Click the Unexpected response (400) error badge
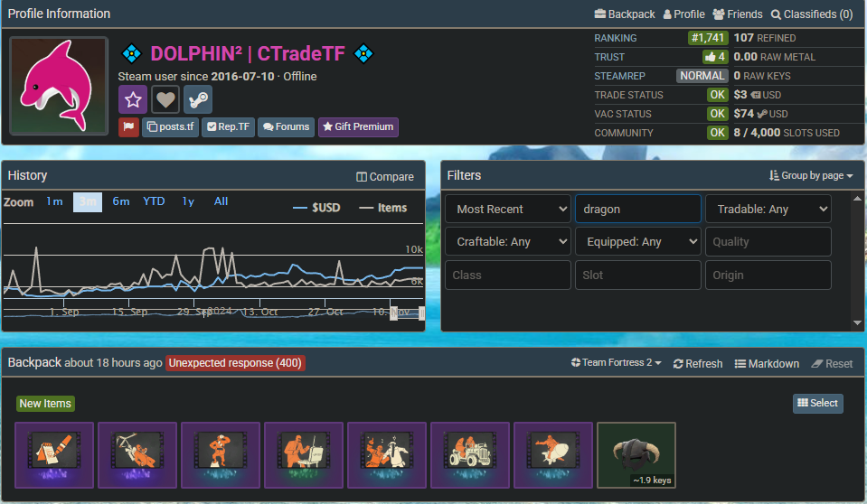867x504 pixels. pyautogui.click(x=235, y=363)
